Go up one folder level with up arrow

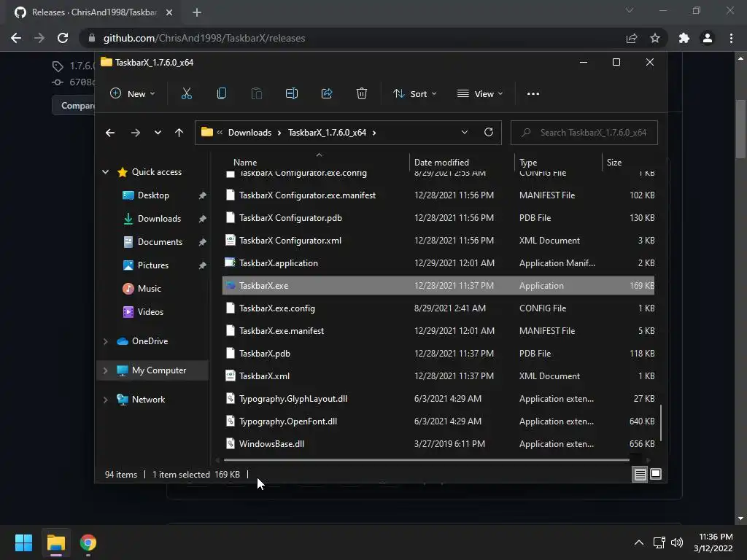click(179, 133)
